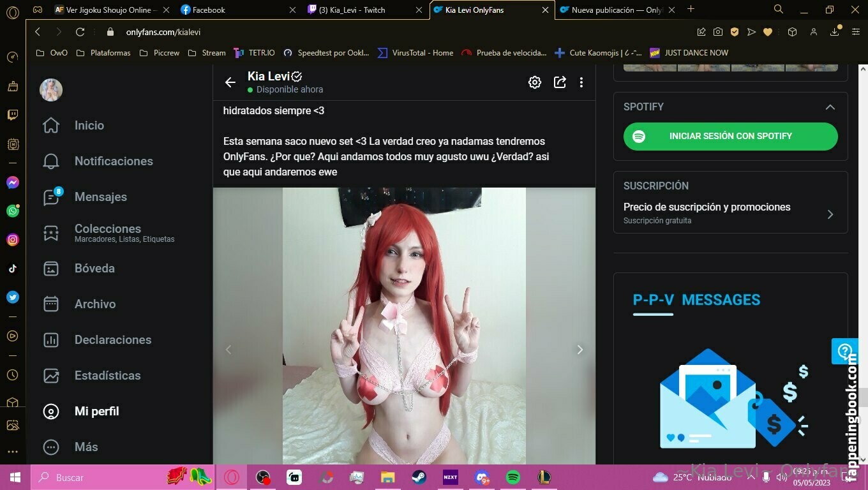This screenshot has height=490, width=868.
Task: Collapse the Spotify panel chevron
Action: click(830, 107)
